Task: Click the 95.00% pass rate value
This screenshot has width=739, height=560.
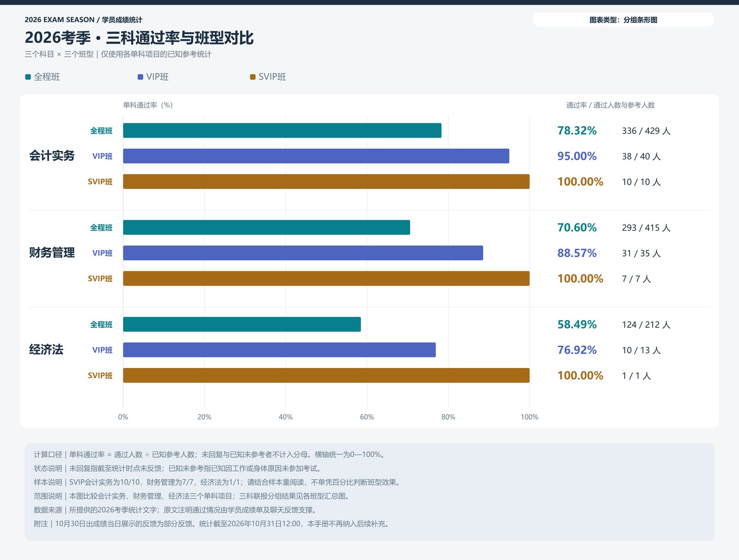Action: [577, 156]
